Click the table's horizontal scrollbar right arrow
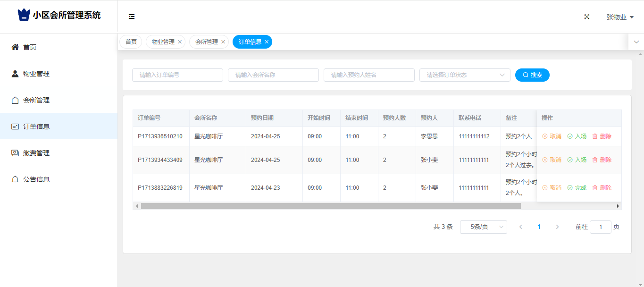The height and width of the screenshot is (287, 644). (x=618, y=206)
